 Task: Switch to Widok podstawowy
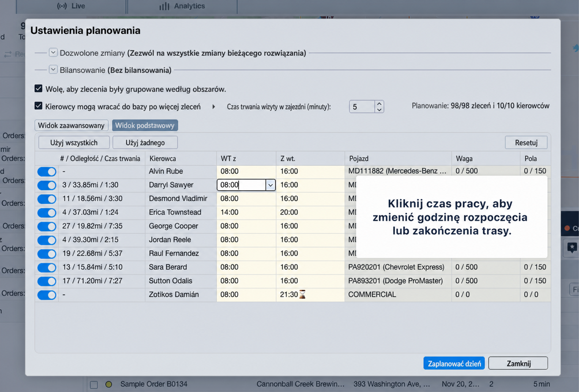click(x=145, y=125)
